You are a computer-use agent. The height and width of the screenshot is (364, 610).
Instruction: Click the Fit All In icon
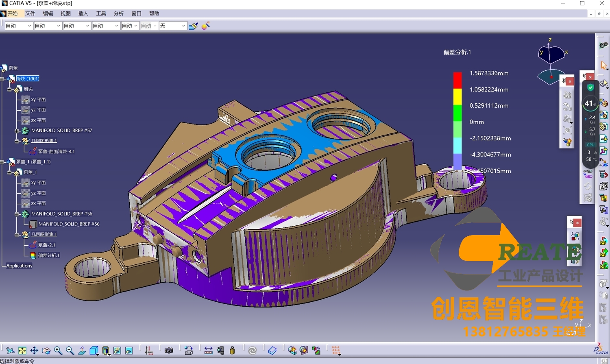coord(22,351)
